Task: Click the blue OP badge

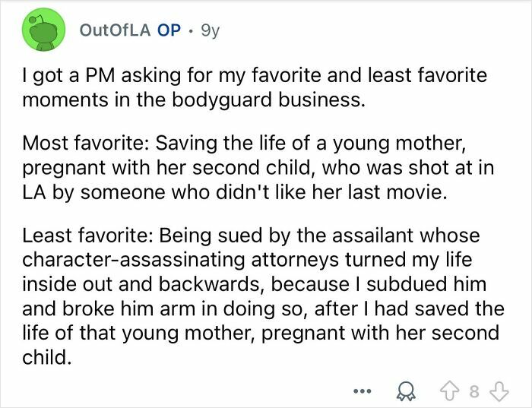Action: [x=169, y=30]
